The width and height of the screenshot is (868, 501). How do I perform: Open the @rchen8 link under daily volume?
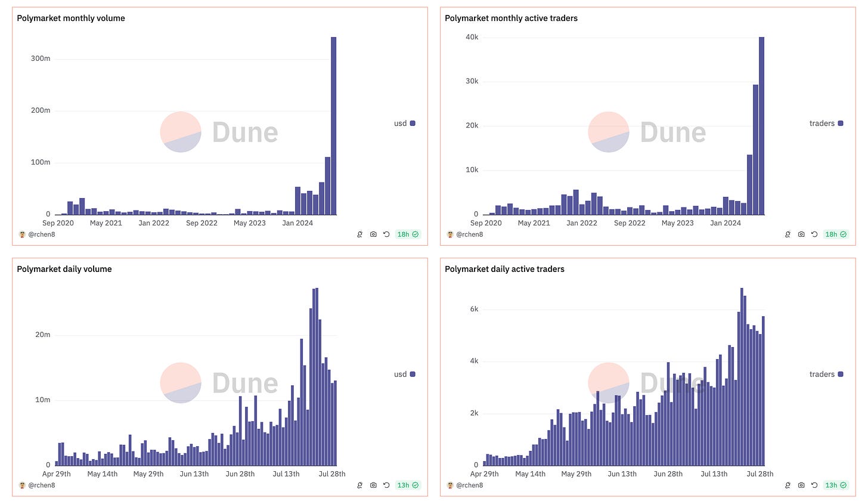[42, 485]
